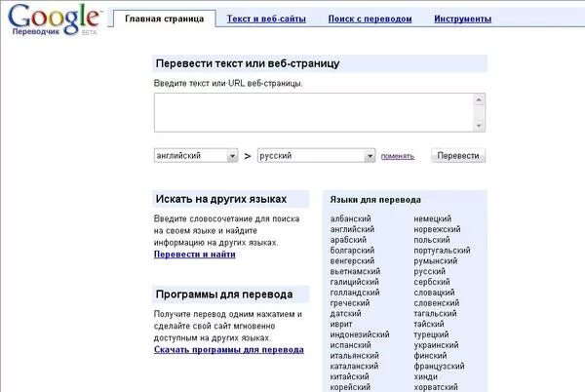Click индонезийский in the language list
585x392 pixels.
360,334
